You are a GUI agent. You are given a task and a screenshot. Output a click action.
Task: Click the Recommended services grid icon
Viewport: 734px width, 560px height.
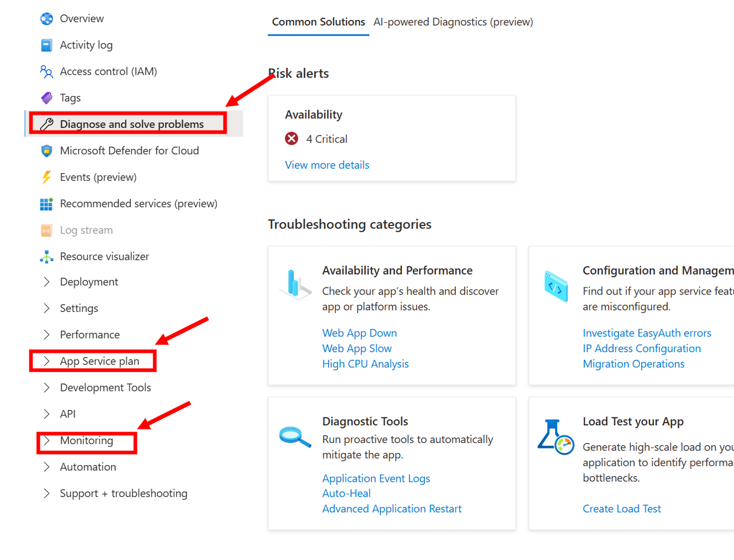(47, 204)
